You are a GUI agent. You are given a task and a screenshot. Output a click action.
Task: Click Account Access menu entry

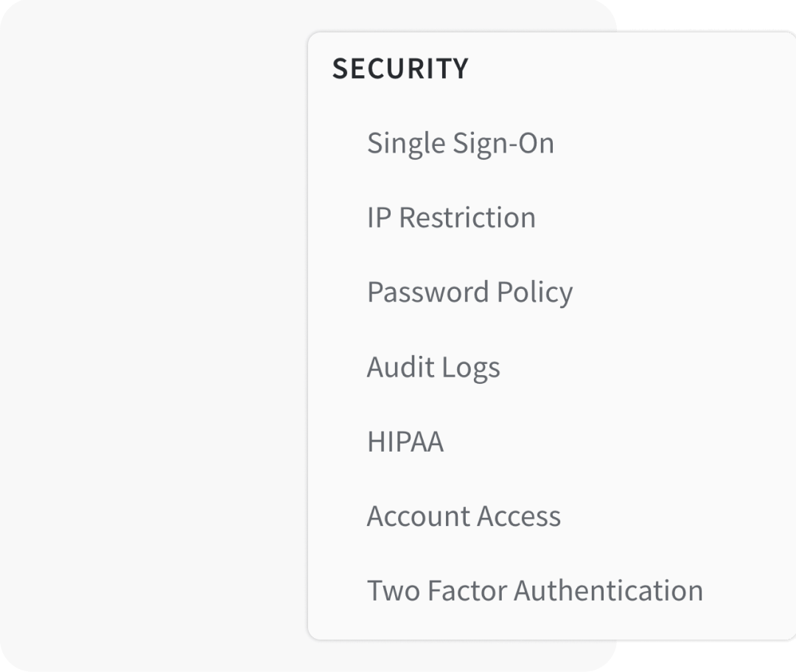point(464,516)
